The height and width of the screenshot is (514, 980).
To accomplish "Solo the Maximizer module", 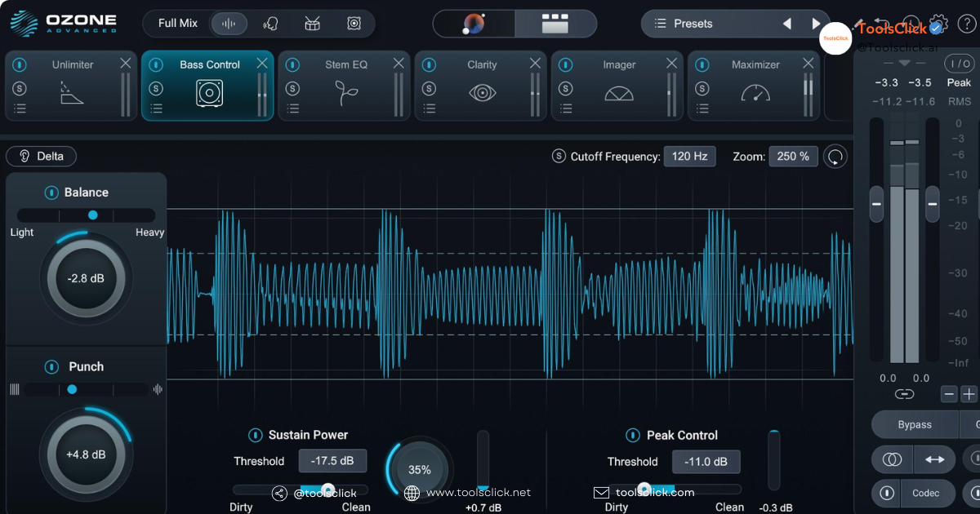I will tap(702, 88).
